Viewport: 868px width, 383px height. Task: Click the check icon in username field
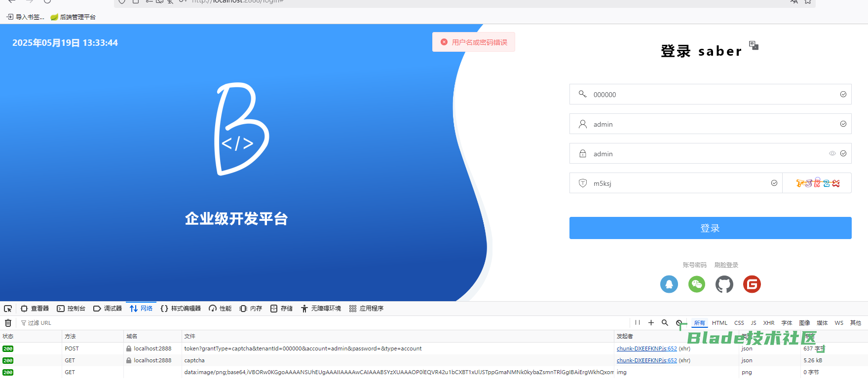(843, 124)
